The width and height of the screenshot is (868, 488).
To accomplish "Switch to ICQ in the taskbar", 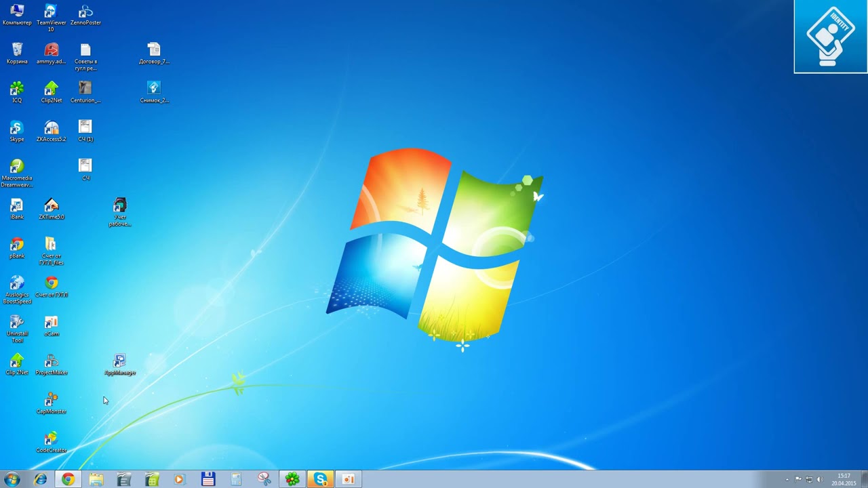I will pos(292,479).
